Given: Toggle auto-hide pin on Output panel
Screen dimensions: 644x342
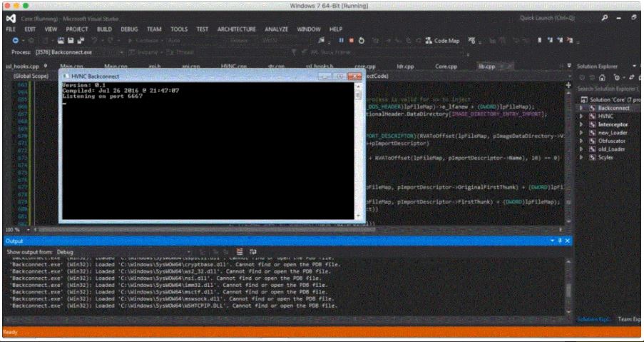Looking at the screenshot, I should point(560,241).
